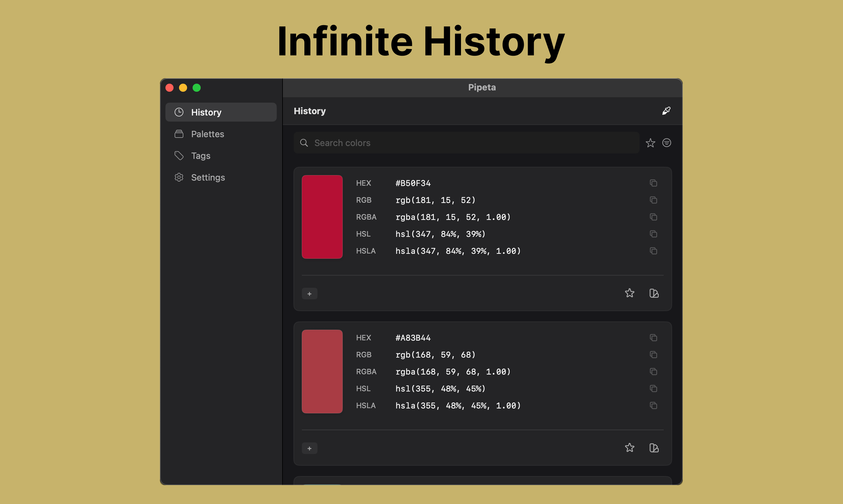
Task: Copy the HEX value #A83B44
Action: [x=653, y=338]
